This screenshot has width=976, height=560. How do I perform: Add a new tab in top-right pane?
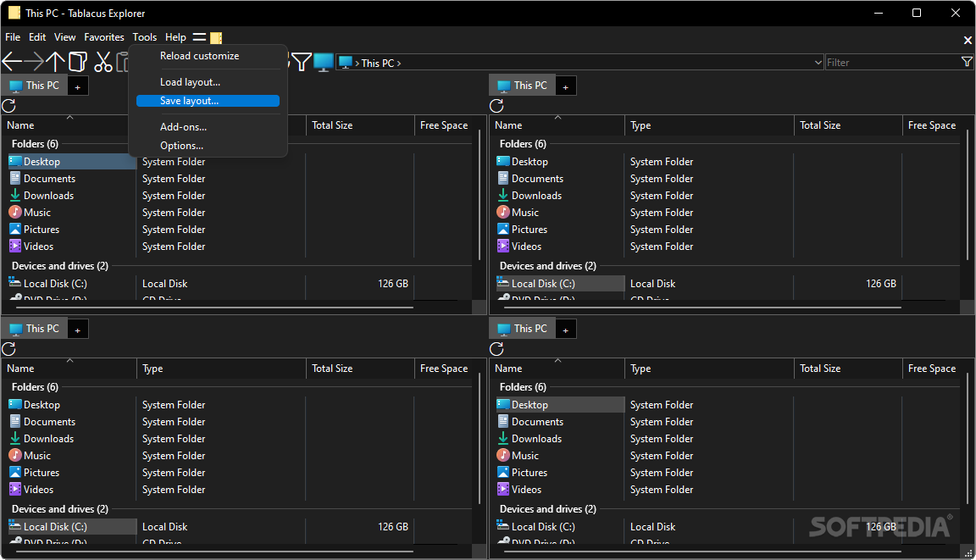[x=566, y=86]
